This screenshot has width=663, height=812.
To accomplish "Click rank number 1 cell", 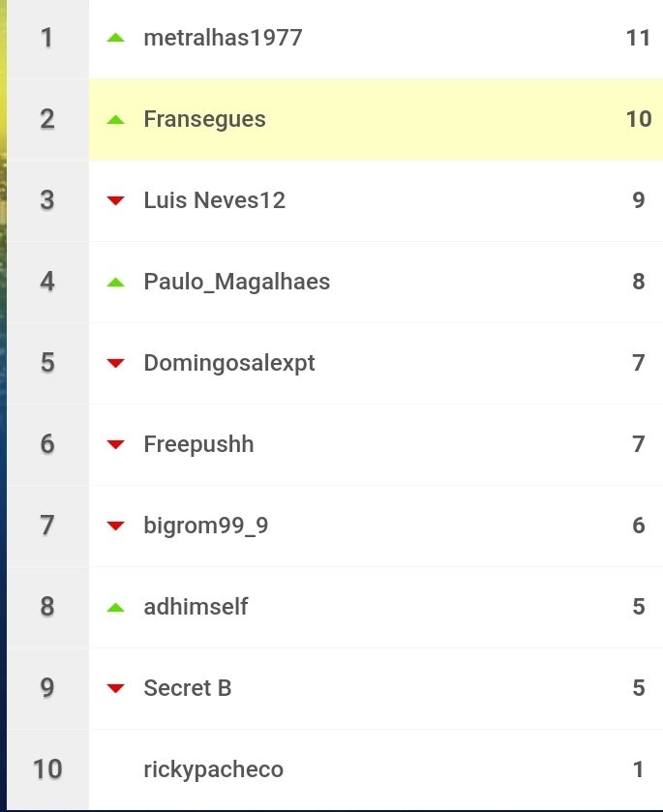I will click(x=47, y=38).
